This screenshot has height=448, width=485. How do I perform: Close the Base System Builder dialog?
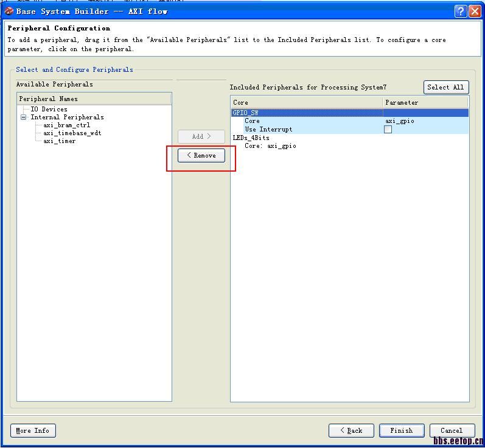pyautogui.click(x=475, y=12)
